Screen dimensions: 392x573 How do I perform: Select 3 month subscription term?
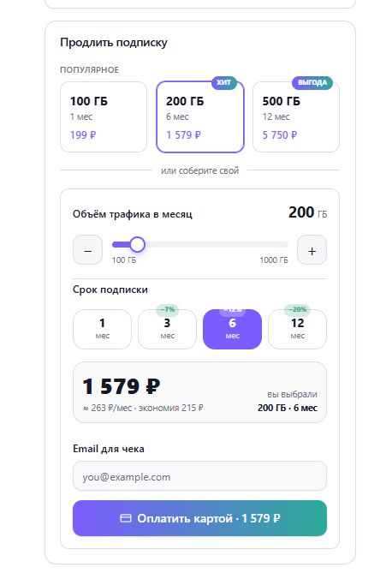tap(167, 329)
